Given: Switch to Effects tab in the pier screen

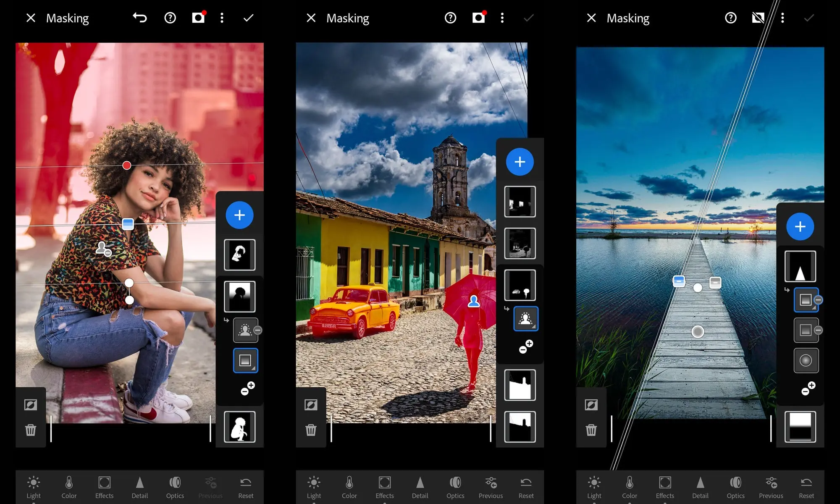Looking at the screenshot, I should tap(665, 487).
